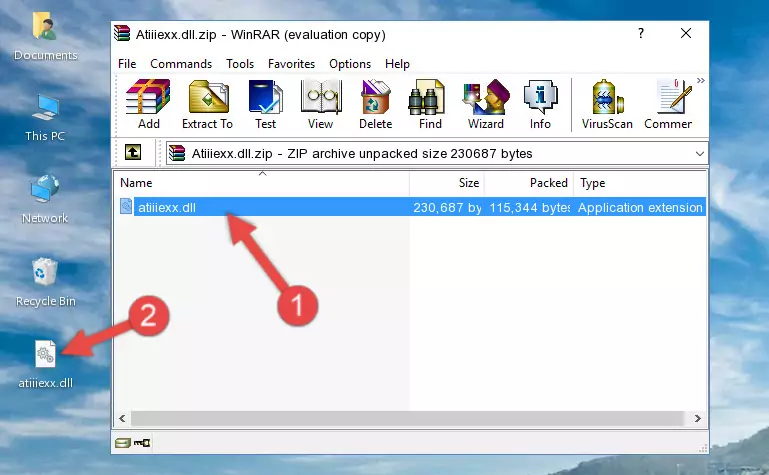Click the Comment toolbar icon

[x=668, y=104]
